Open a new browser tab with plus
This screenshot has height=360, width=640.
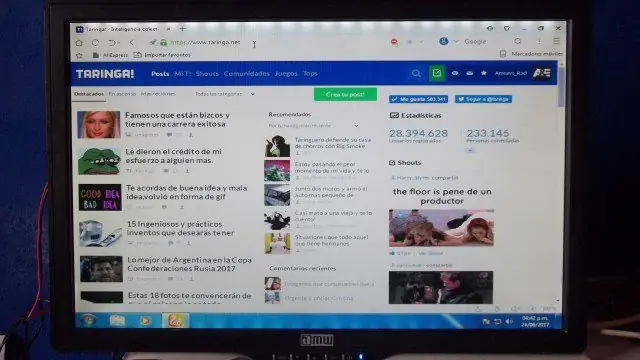pos(182,29)
